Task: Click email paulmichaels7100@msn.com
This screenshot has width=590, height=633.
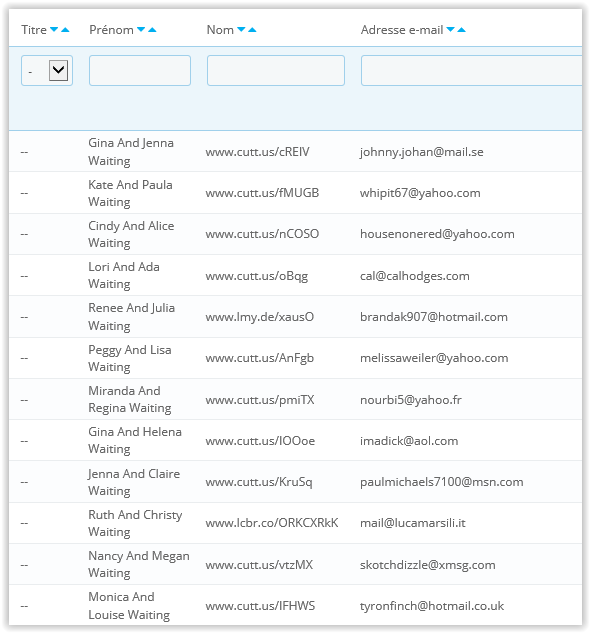Action: pyautogui.click(x=441, y=482)
